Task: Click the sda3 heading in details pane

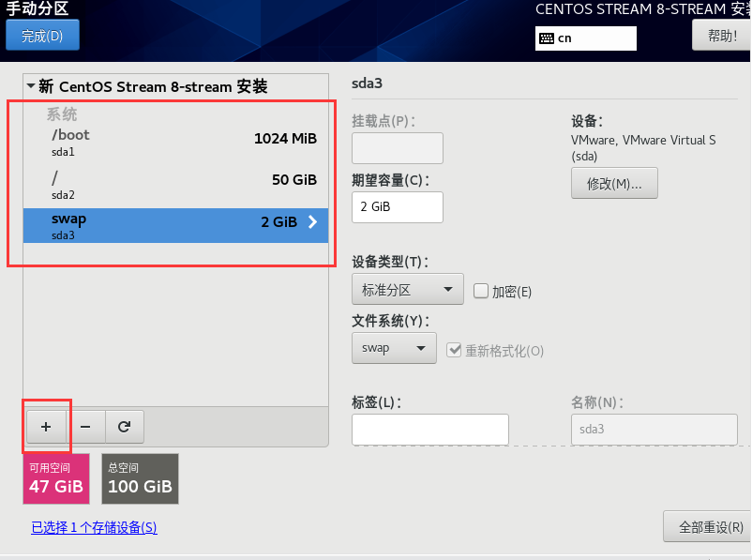Action: [x=367, y=83]
